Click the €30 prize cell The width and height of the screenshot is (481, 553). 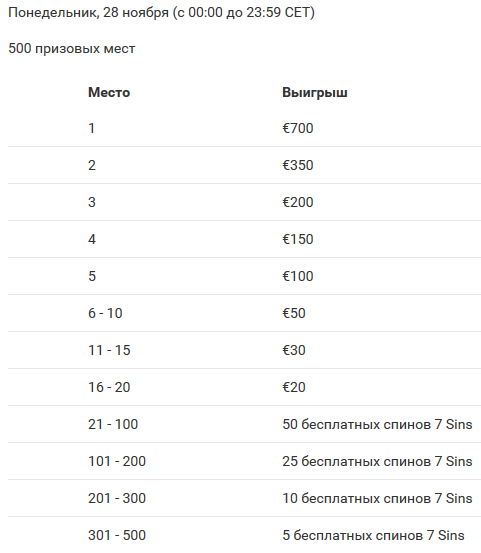click(x=294, y=350)
